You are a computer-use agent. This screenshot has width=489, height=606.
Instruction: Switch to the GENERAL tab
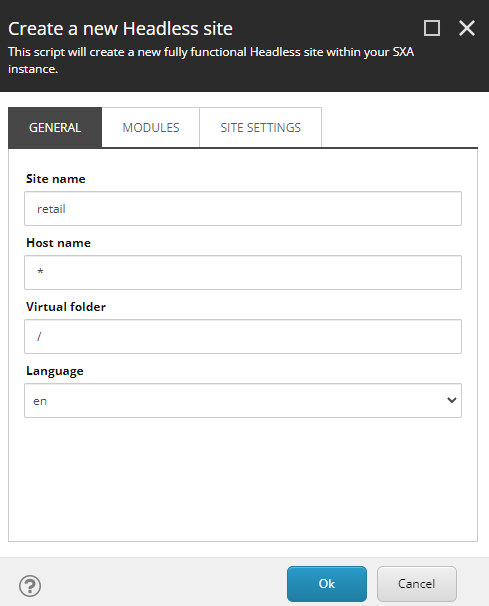[x=55, y=128]
